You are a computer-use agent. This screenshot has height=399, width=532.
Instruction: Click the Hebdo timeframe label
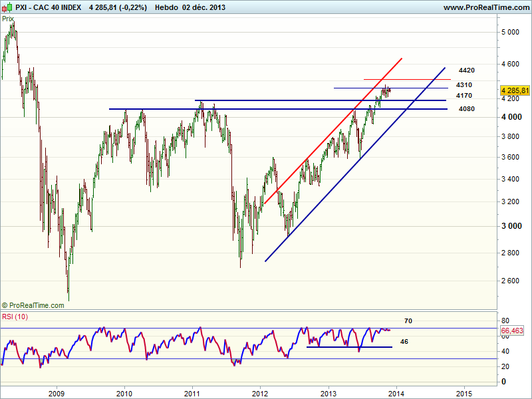coord(168,8)
